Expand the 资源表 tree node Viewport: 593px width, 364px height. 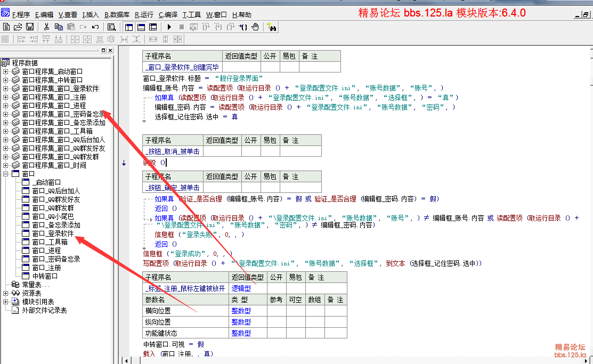coord(6,293)
